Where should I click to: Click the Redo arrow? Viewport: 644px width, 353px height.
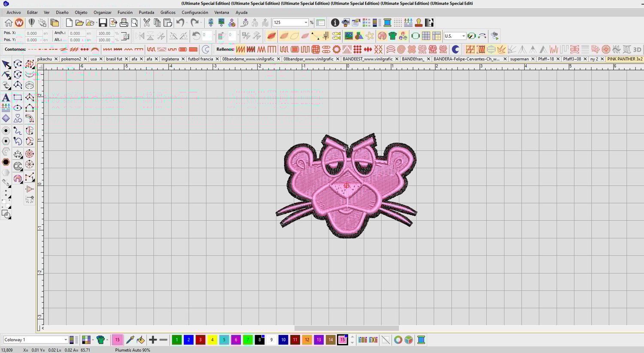[194, 23]
